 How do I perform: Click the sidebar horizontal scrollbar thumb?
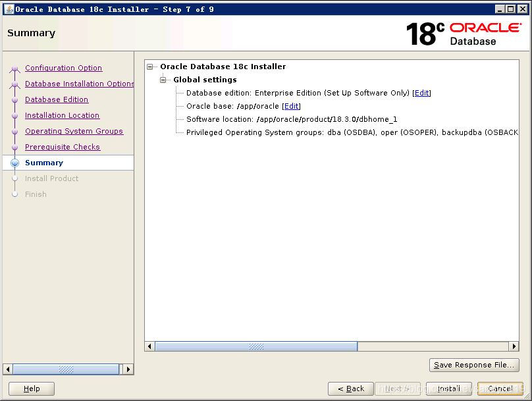click(x=66, y=369)
